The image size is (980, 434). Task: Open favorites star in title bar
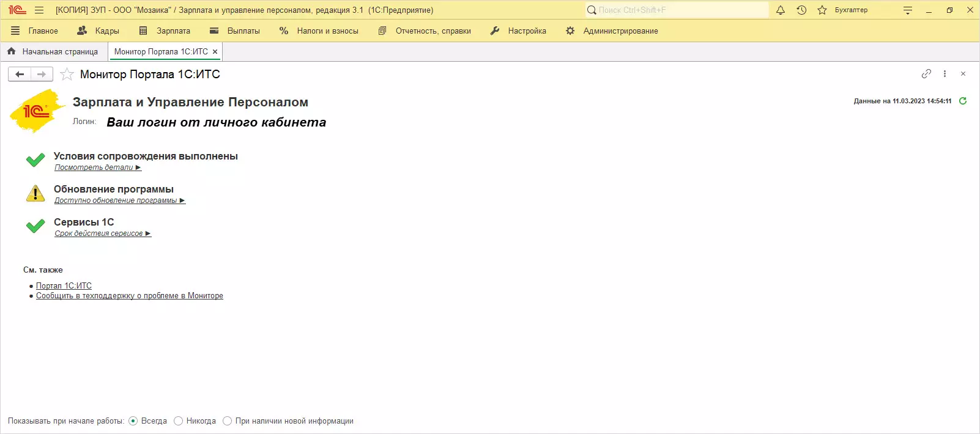822,10
